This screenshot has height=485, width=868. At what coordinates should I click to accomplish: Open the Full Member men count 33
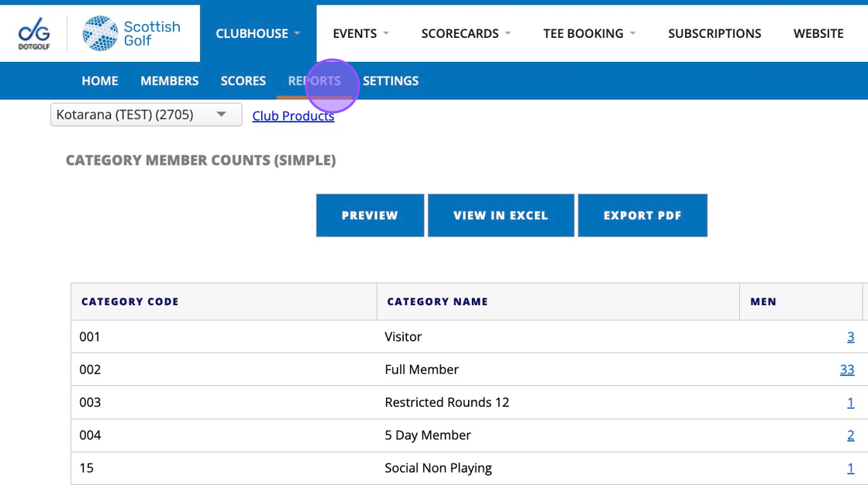(x=847, y=370)
